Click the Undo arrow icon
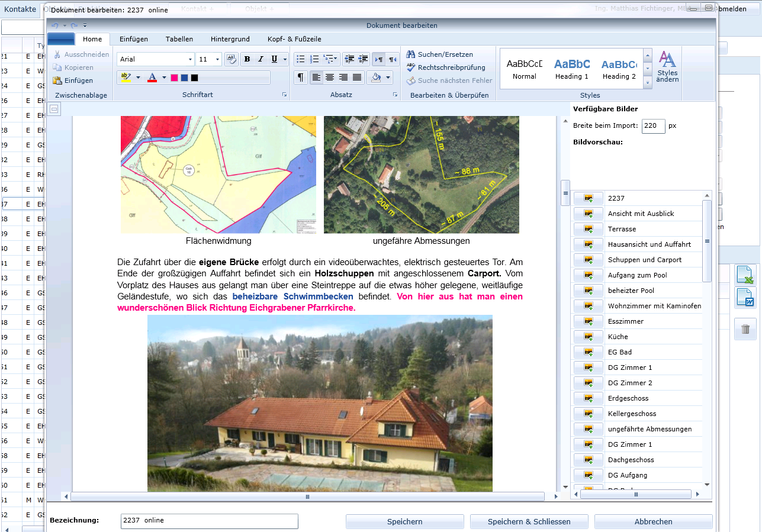 click(55, 25)
